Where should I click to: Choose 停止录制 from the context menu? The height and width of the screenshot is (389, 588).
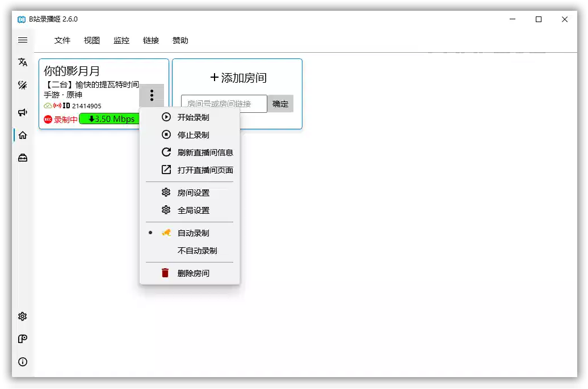coord(193,134)
